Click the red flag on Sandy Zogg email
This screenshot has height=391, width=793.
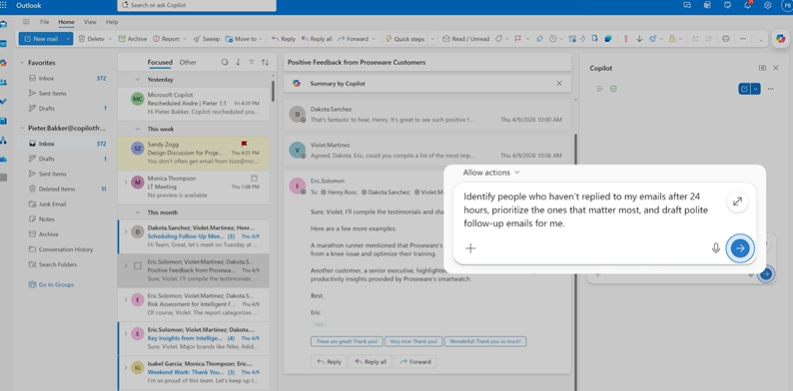tap(245, 144)
